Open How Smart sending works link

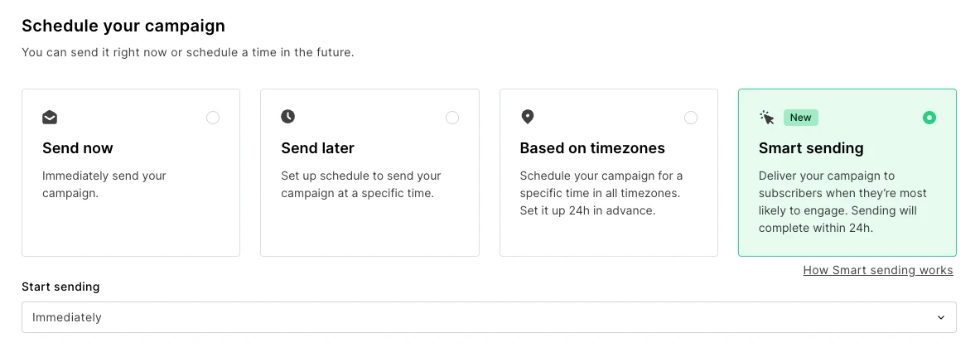click(x=877, y=270)
